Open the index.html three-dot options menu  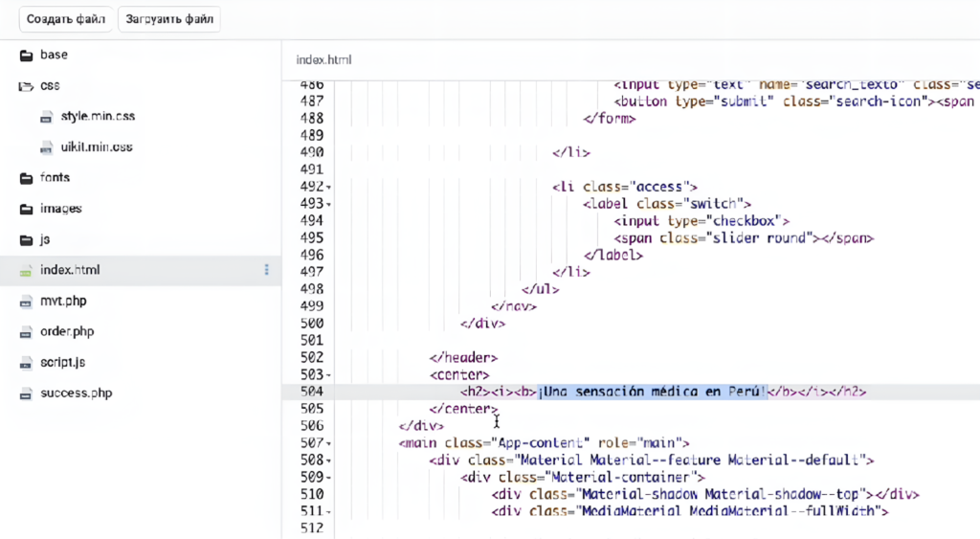(266, 270)
